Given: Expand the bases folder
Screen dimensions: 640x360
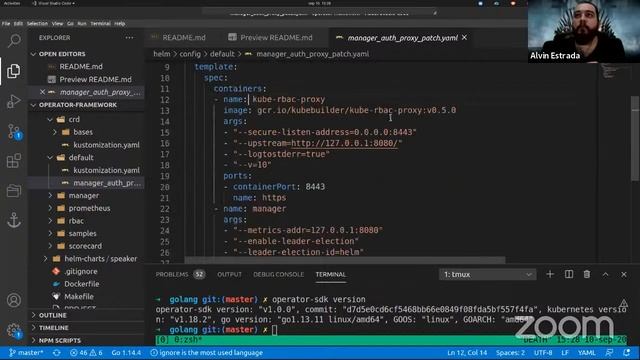Looking at the screenshot, I should coord(55,132).
